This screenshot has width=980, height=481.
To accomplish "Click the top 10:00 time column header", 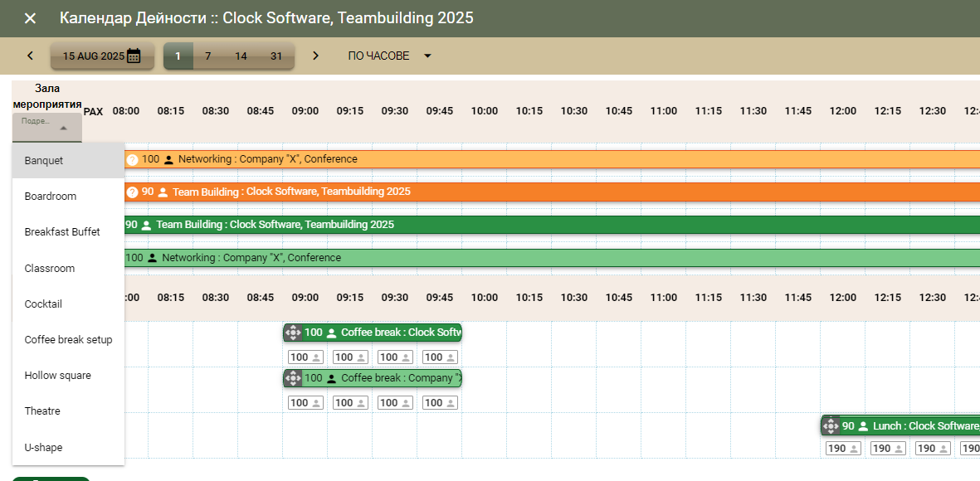I will click(485, 111).
